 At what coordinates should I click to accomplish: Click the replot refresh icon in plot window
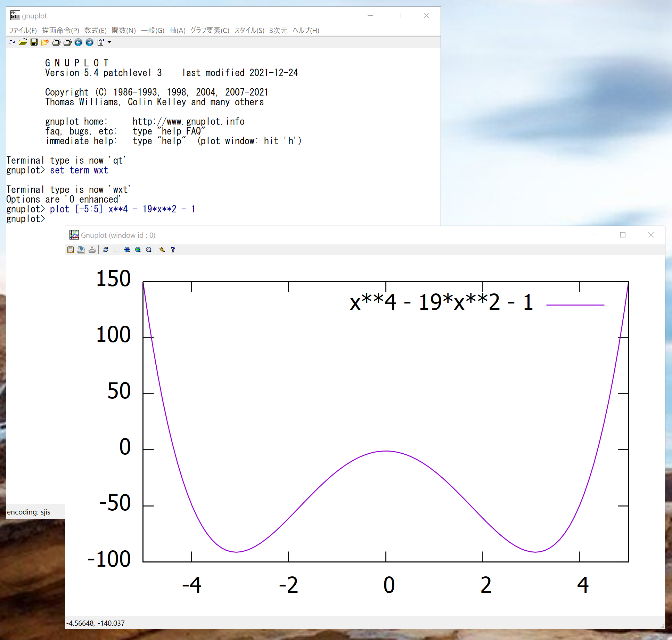point(106,250)
